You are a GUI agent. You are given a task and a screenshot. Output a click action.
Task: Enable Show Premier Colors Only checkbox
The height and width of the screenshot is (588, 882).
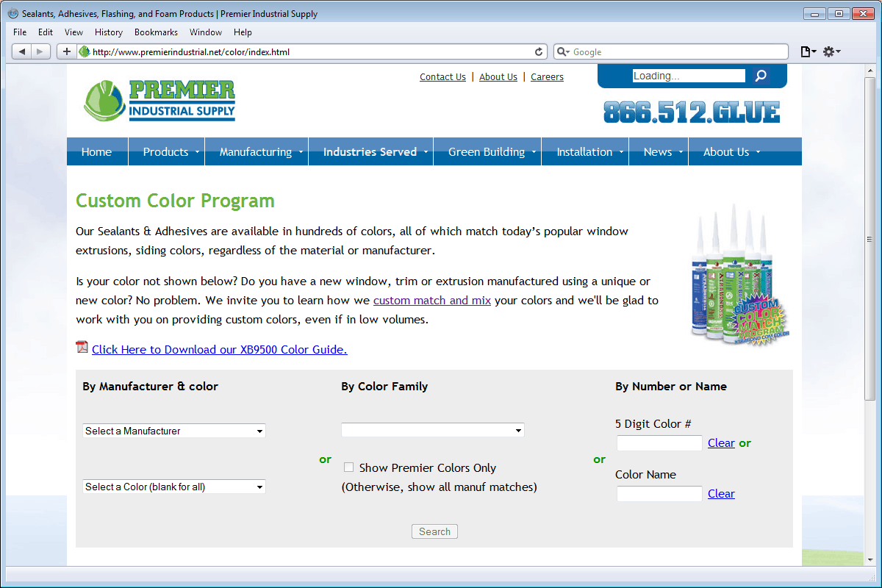[x=348, y=467]
